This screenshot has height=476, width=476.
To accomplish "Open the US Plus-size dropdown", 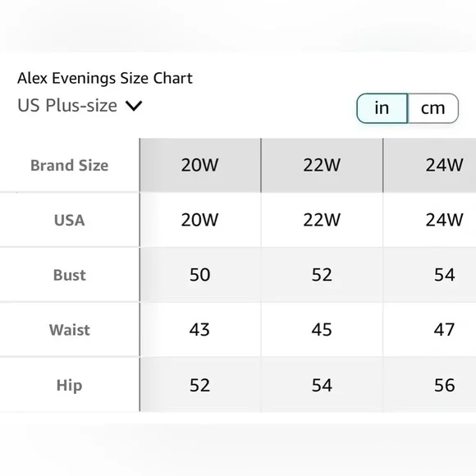I will point(80,106).
